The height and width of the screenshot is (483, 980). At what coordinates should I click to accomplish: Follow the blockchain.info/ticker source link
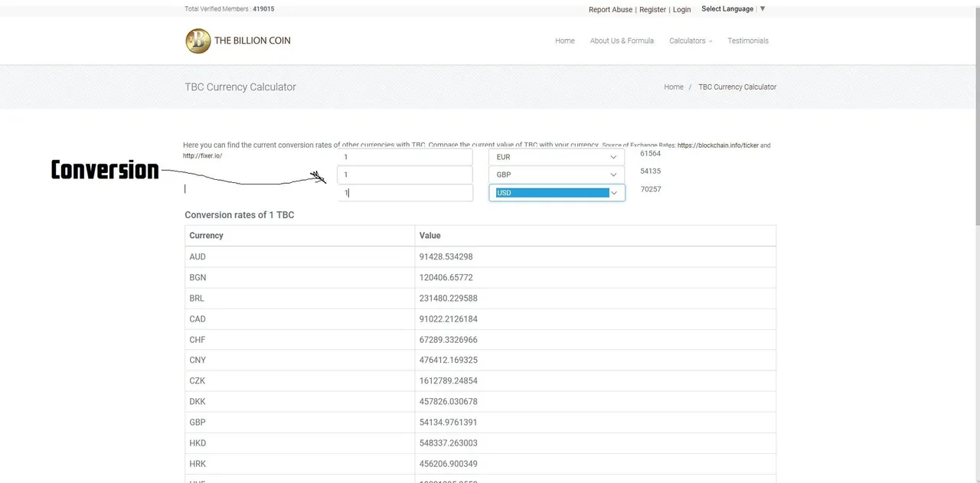[718, 145]
